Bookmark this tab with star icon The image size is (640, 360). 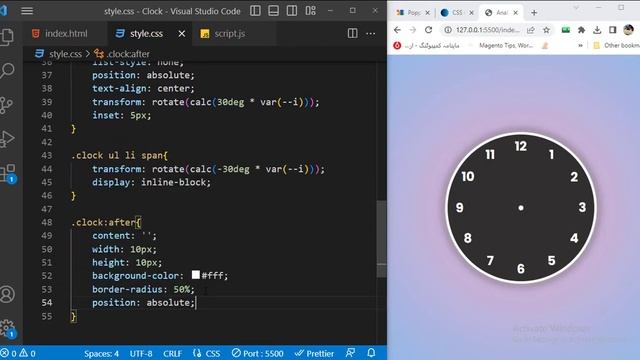[x=546, y=30]
